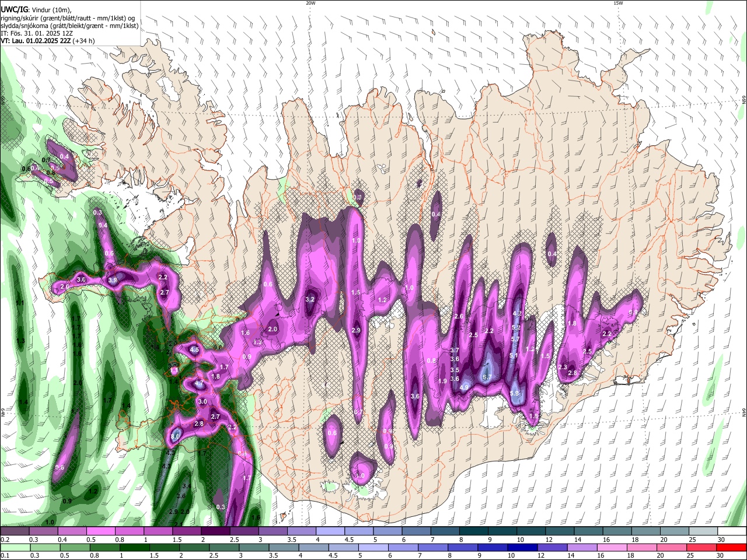747x560 pixels.
Task: Click the 1.9 value on the map
Action: click(442, 381)
